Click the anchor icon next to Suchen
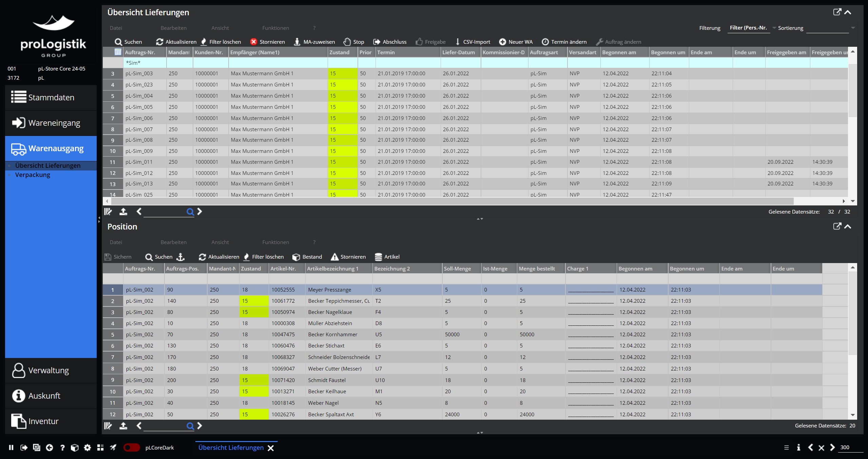Image resolution: width=868 pixels, height=459 pixels. click(x=181, y=257)
